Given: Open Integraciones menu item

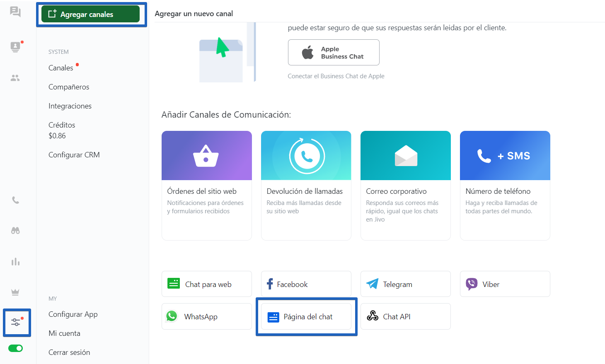Looking at the screenshot, I should [70, 106].
